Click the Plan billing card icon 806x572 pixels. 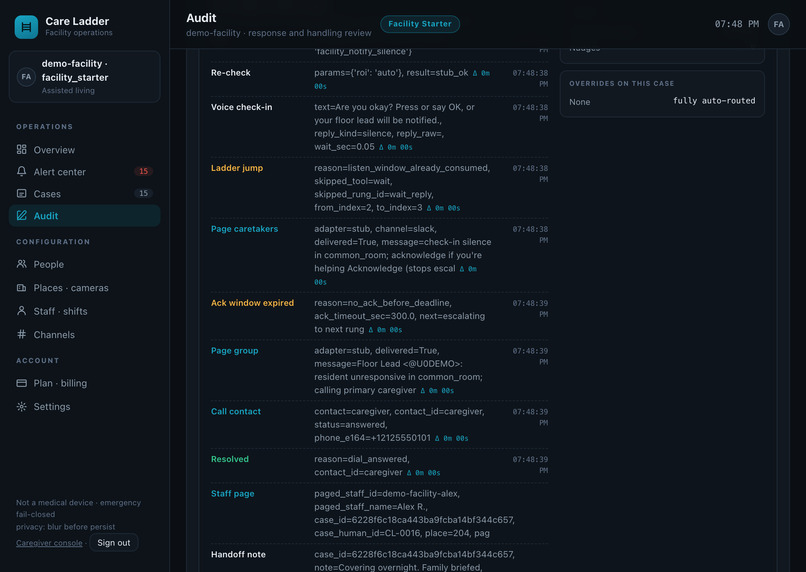pos(22,383)
